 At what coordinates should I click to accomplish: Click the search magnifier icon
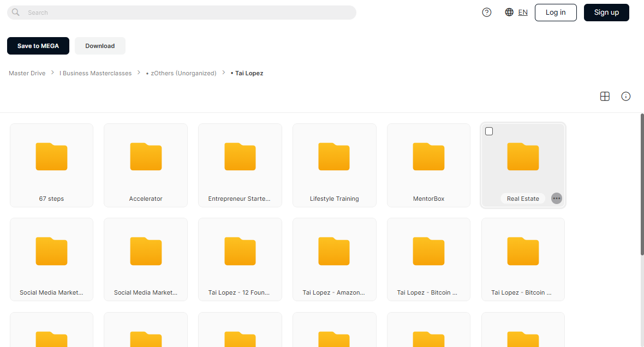(x=16, y=13)
